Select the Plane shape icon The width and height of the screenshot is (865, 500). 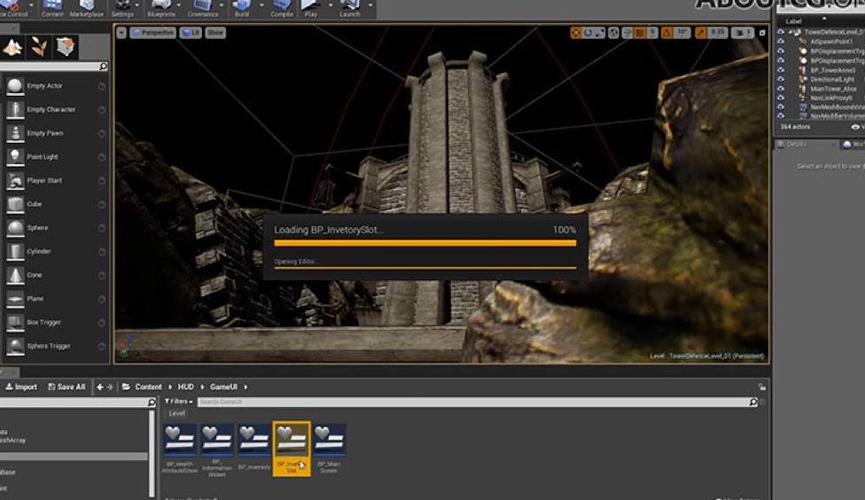click(x=15, y=299)
